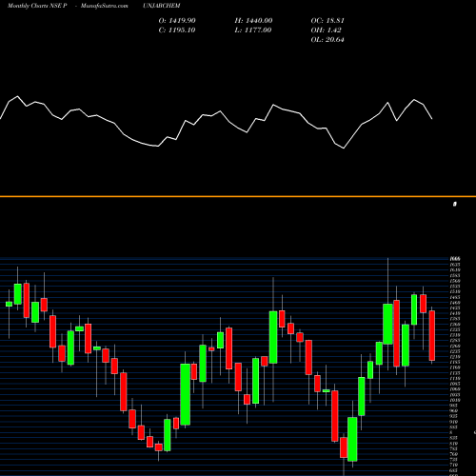Click the '985' price axis label
This screenshot has height=476, width=476.
454,406
